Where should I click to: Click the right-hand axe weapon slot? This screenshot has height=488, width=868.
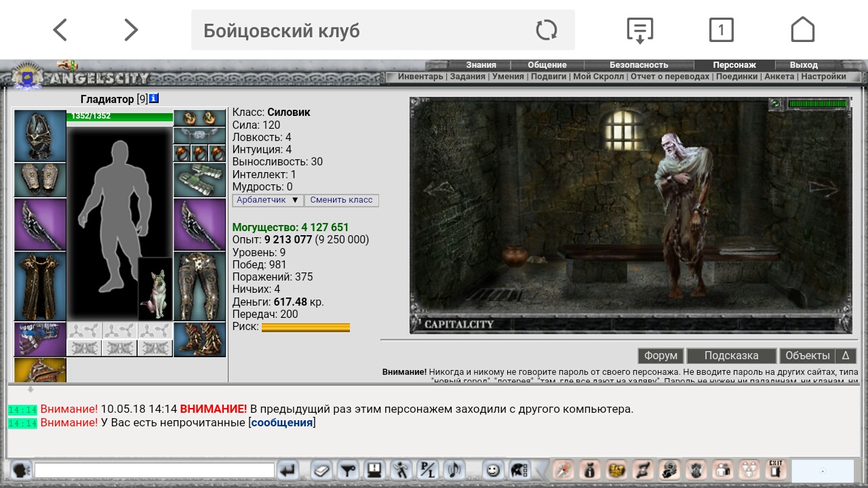coord(199,224)
